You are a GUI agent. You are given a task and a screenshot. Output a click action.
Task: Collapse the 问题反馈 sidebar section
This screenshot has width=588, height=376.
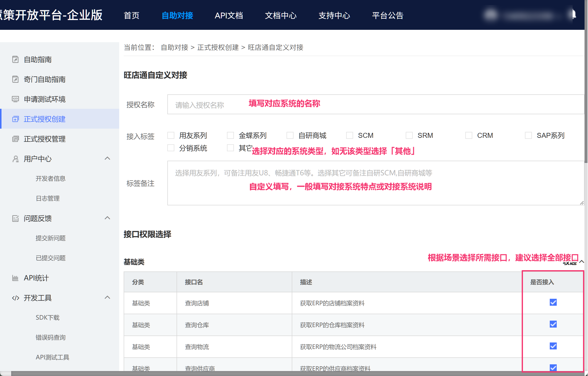[x=107, y=218]
